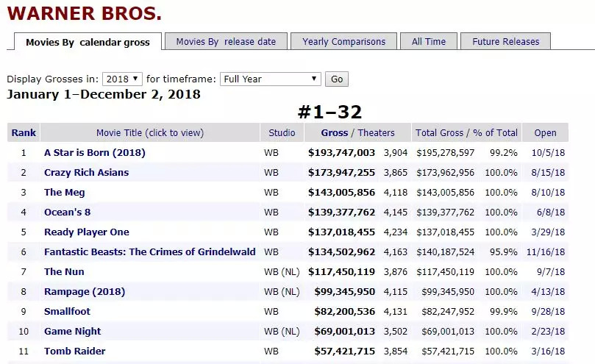Image resolution: width=595 pixels, height=364 pixels.
Task: Open the Ready Player One link
Action: (x=87, y=232)
